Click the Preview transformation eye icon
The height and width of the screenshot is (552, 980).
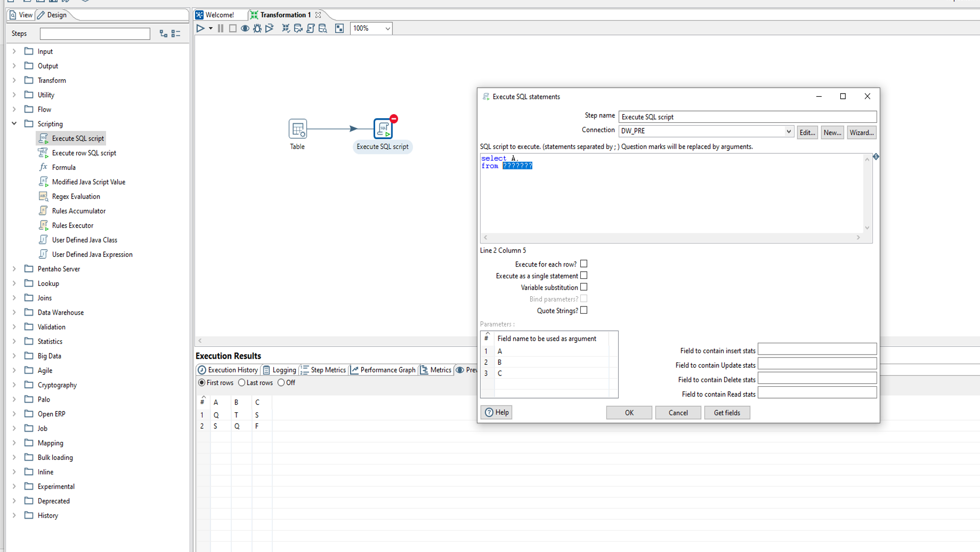(x=245, y=29)
